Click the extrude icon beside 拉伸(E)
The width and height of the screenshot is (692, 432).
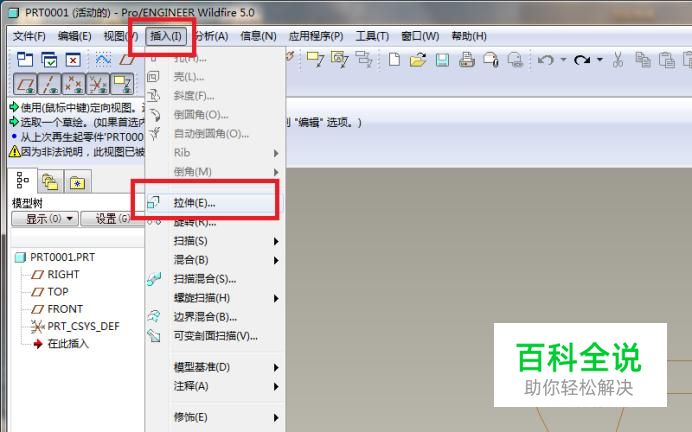click(153, 203)
